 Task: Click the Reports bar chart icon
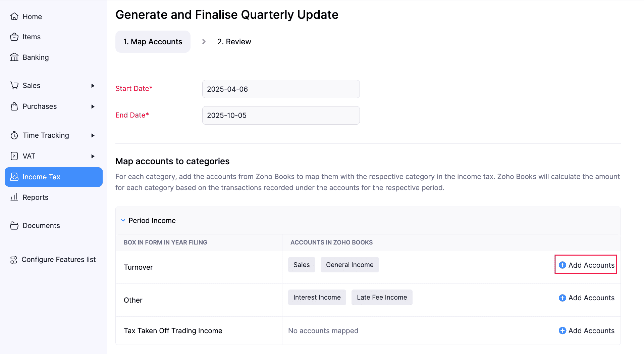pyautogui.click(x=14, y=197)
